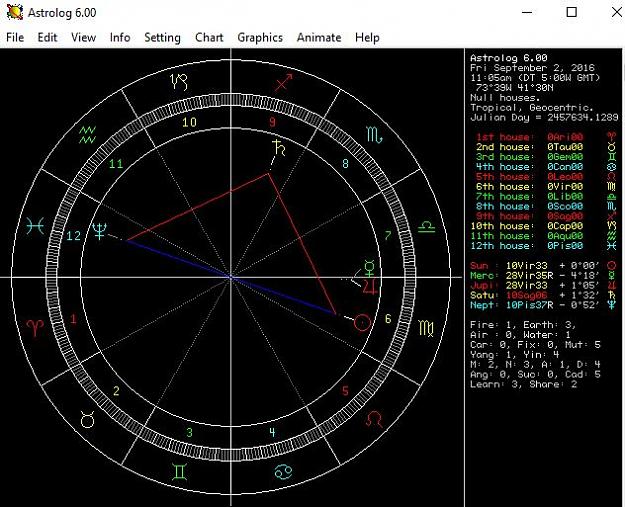Click the Astrolog app icon in the title bar

14,12
